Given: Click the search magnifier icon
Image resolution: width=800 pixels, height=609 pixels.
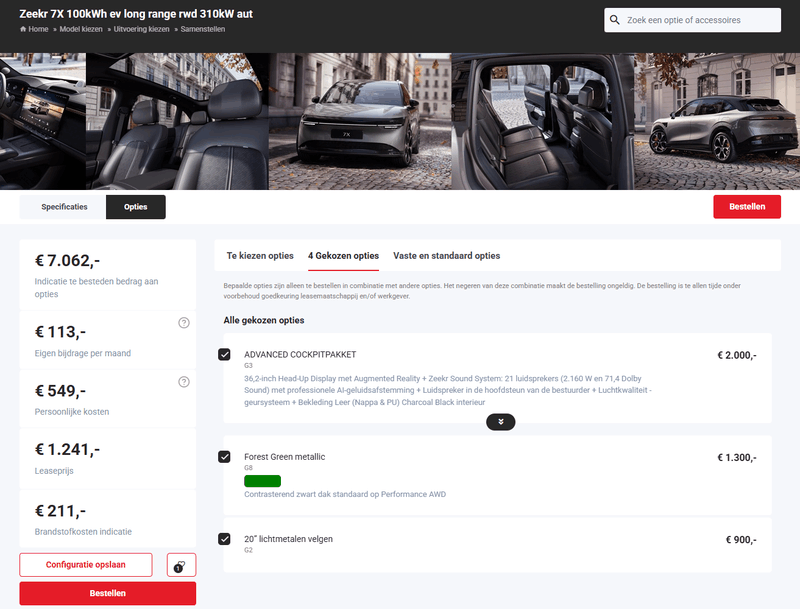Looking at the screenshot, I should [x=615, y=20].
